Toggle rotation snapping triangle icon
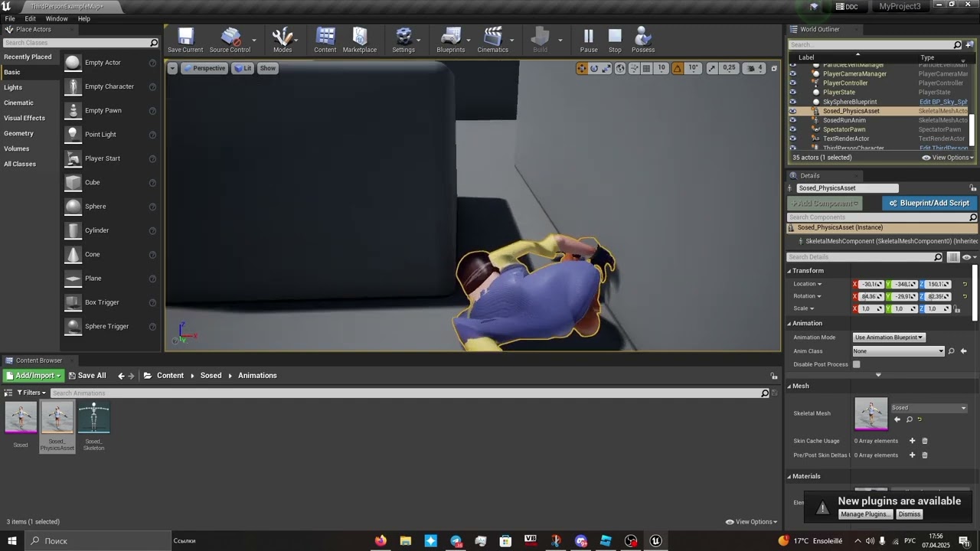The height and width of the screenshot is (551, 980). pyautogui.click(x=678, y=68)
